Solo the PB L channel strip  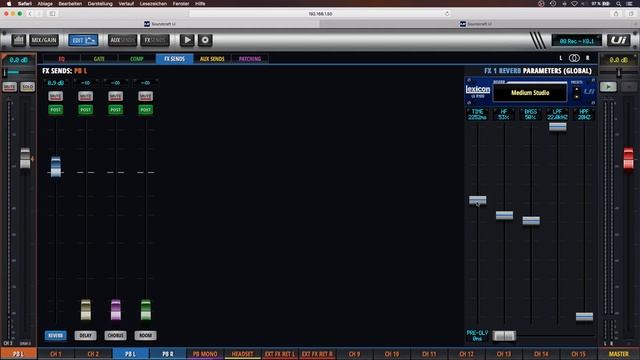tap(27, 87)
